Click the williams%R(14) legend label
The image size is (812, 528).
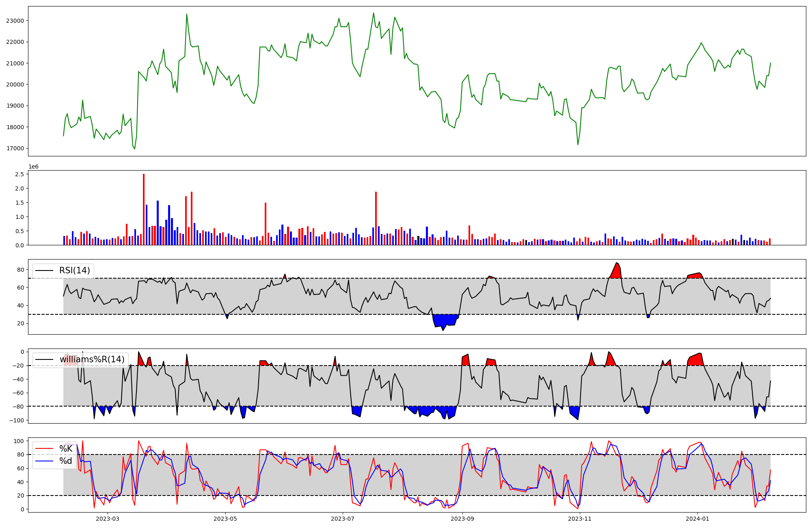pyautogui.click(x=92, y=359)
